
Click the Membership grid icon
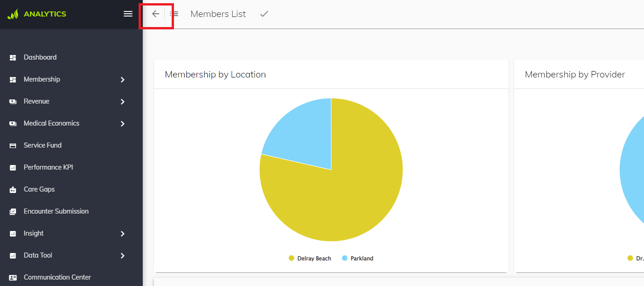pyautogui.click(x=13, y=79)
